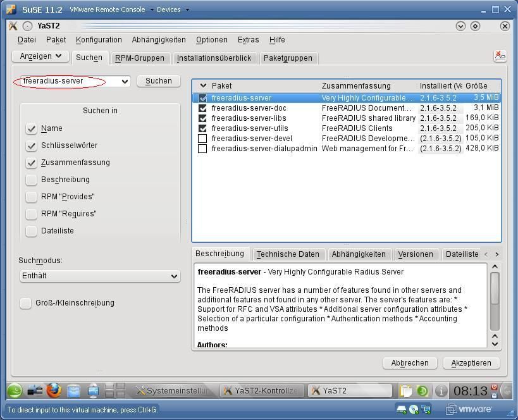Click the VMware network adapter status icon
This screenshot has width=518, height=420.
(x=426, y=410)
